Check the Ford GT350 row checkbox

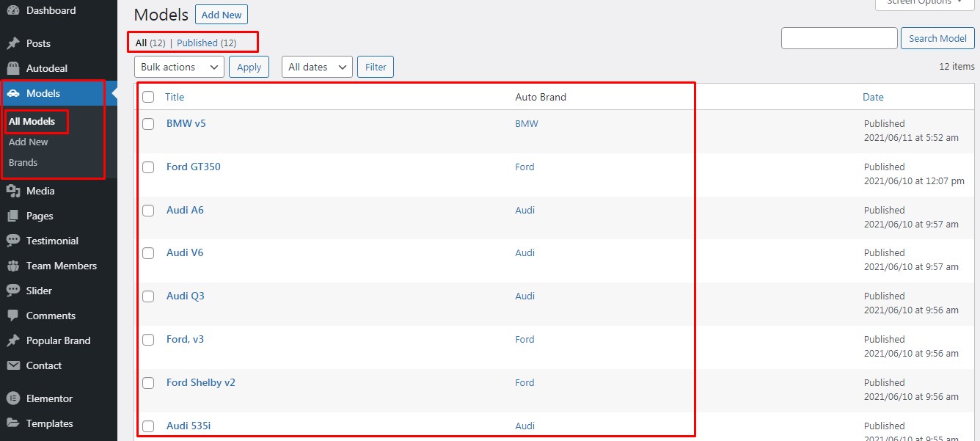[148, 167]
